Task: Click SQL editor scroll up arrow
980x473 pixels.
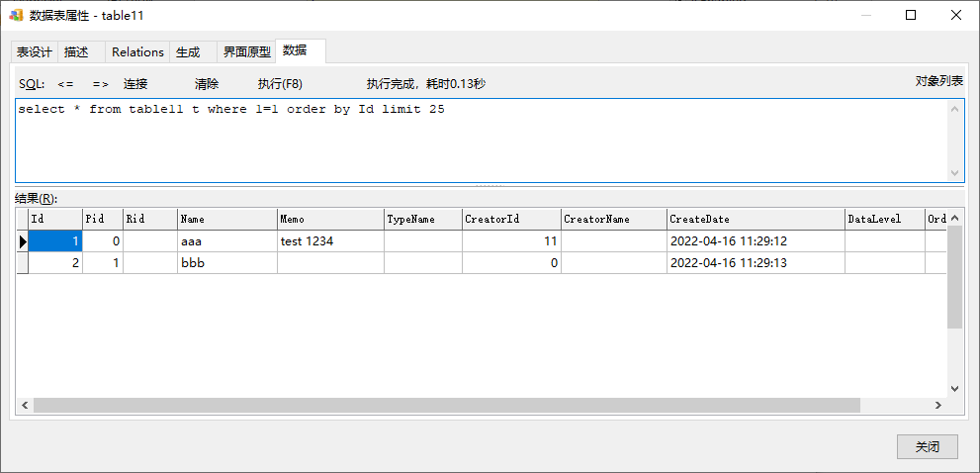Action: click(954, 109)
